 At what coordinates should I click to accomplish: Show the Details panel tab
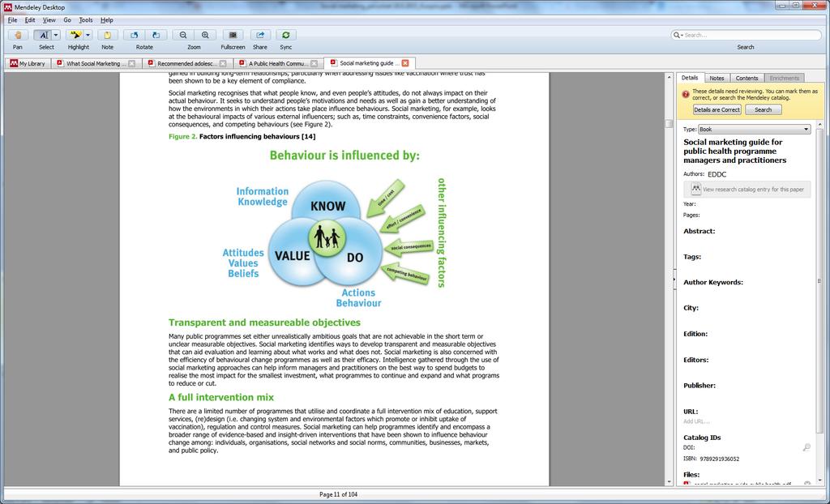(x=690, y=78)
